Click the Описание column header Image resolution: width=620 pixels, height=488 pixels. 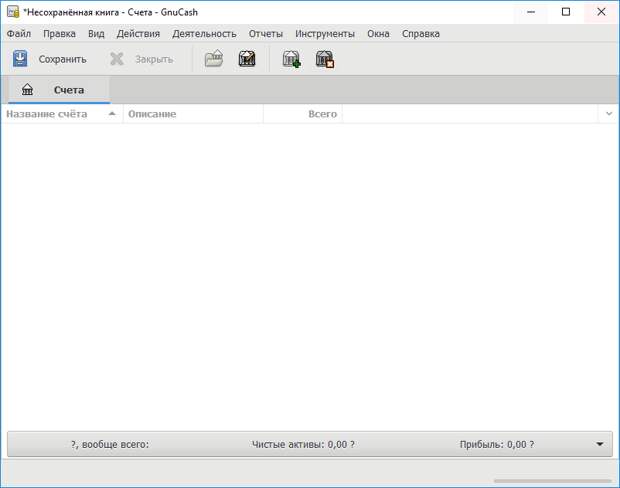(x=193, y=114)
